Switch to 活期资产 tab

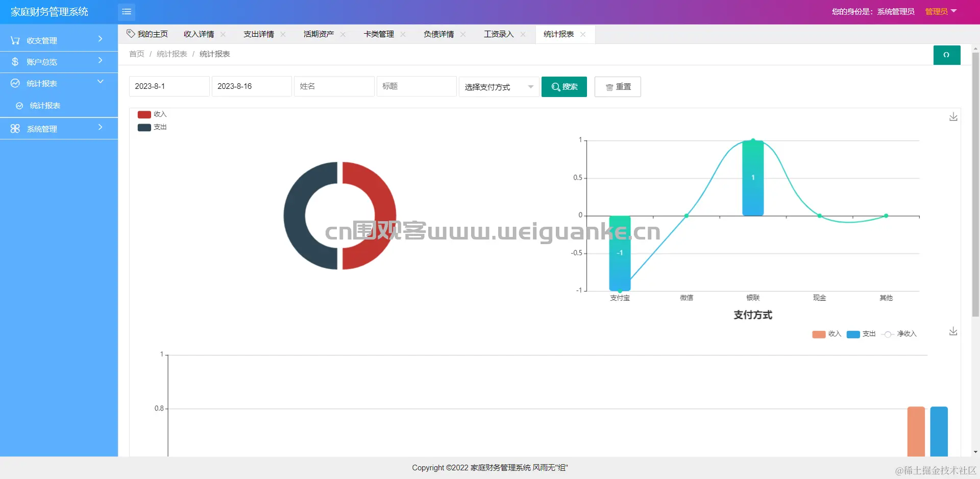point(319,34)
